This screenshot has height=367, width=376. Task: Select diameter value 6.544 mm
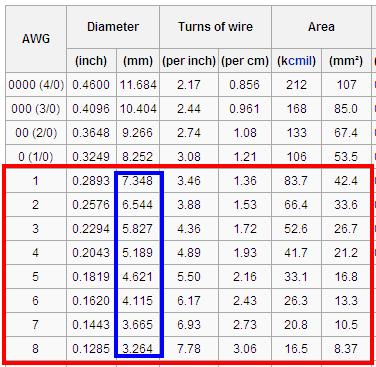point(138,205)
